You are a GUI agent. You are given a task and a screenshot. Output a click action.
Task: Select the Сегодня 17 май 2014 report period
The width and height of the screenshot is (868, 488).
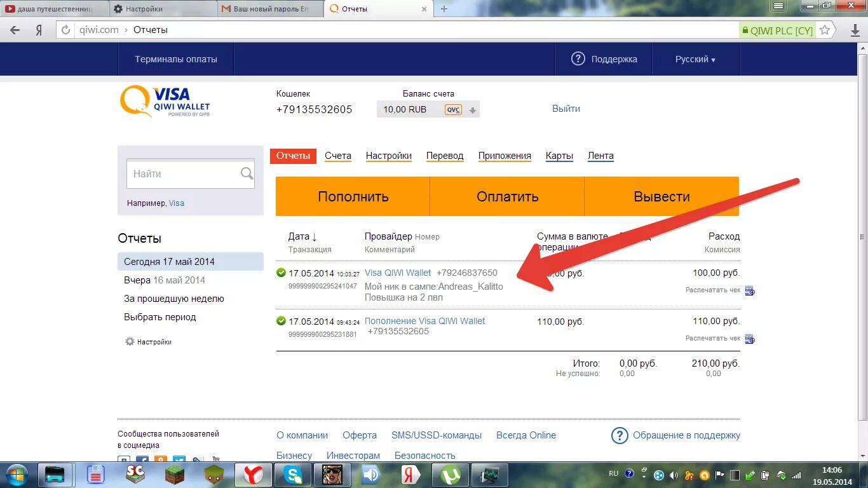point(191,262)
